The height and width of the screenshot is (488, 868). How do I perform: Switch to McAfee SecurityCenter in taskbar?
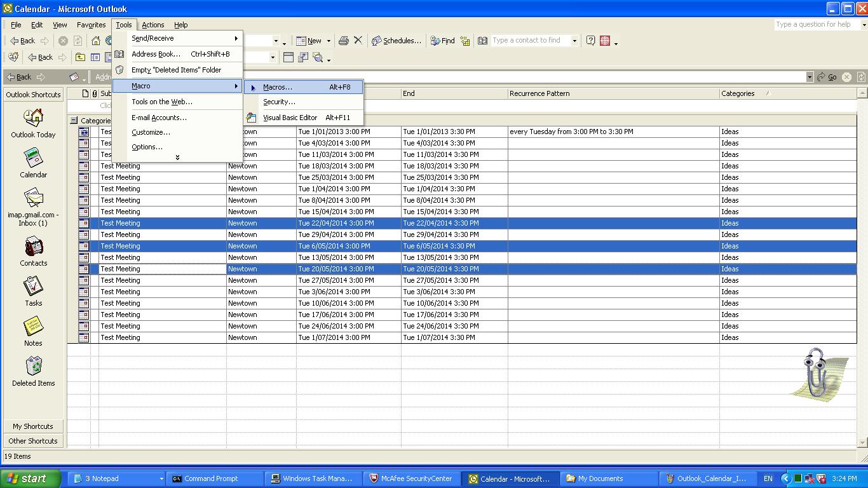[411, 478]
